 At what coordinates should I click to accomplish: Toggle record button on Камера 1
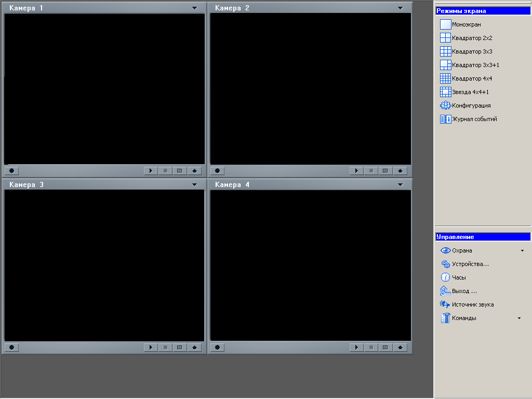point(11,170)
